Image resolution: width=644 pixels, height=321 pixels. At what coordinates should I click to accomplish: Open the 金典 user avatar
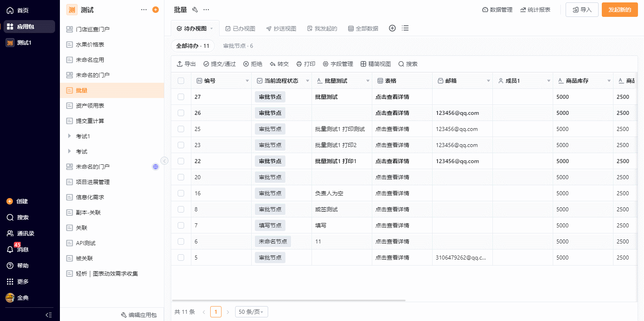[10, 298]
